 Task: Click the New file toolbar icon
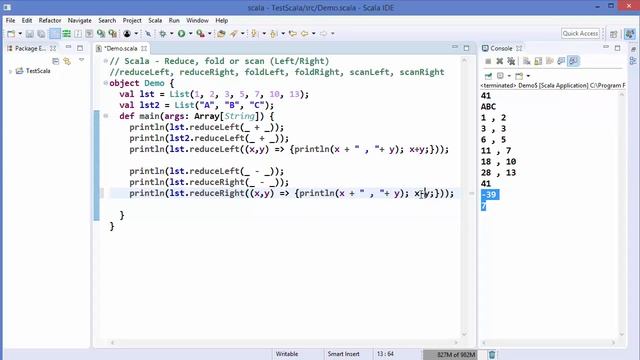[11, 33]
